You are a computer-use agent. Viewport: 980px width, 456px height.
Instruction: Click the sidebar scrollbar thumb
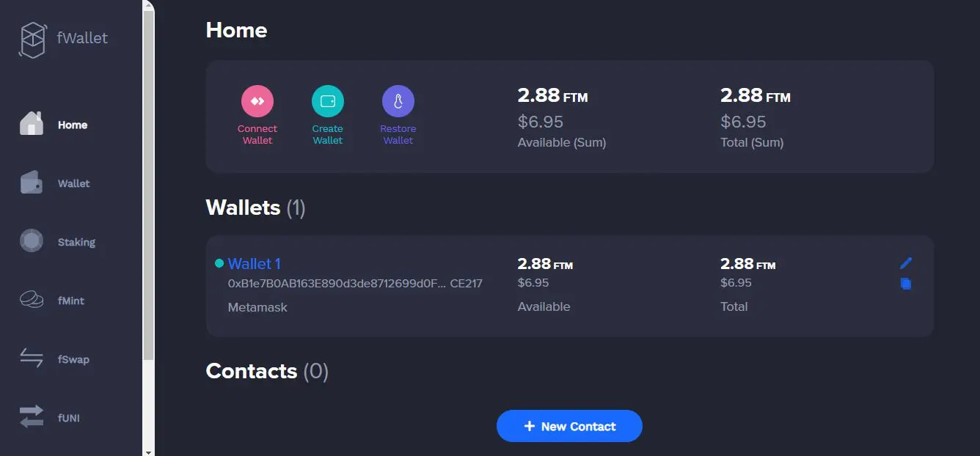pos(149,185)
